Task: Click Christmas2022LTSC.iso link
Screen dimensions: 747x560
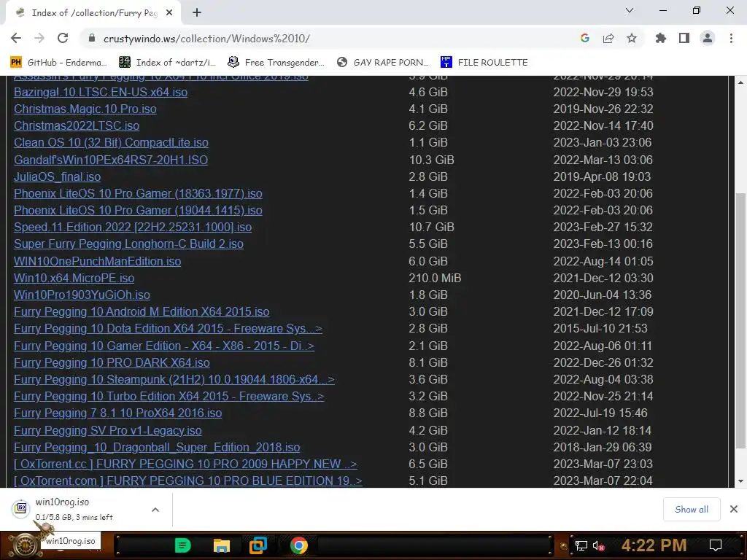Action: point(77,125)
